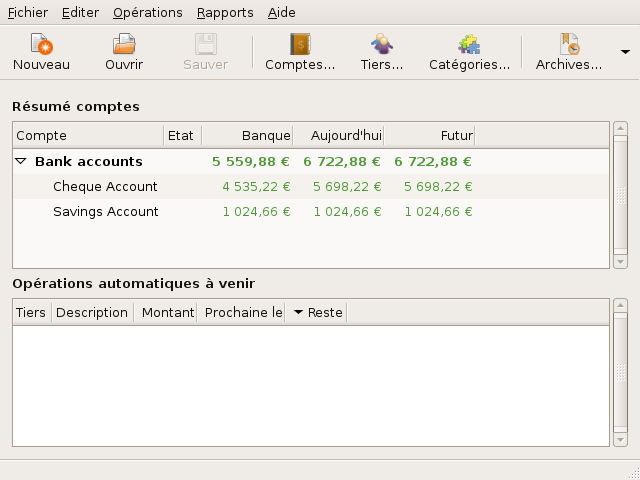640x480 pixels.
Task: Open the Aide menu
Action: 281,13
